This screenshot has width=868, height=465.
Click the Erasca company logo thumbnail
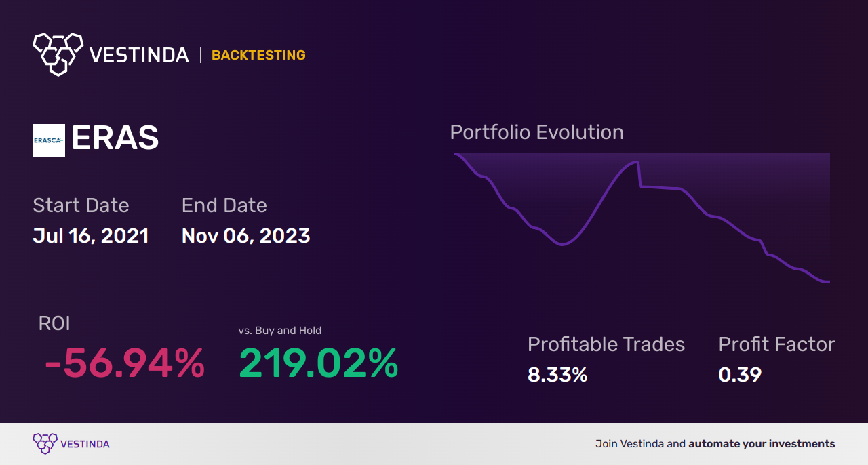point(49,140)
